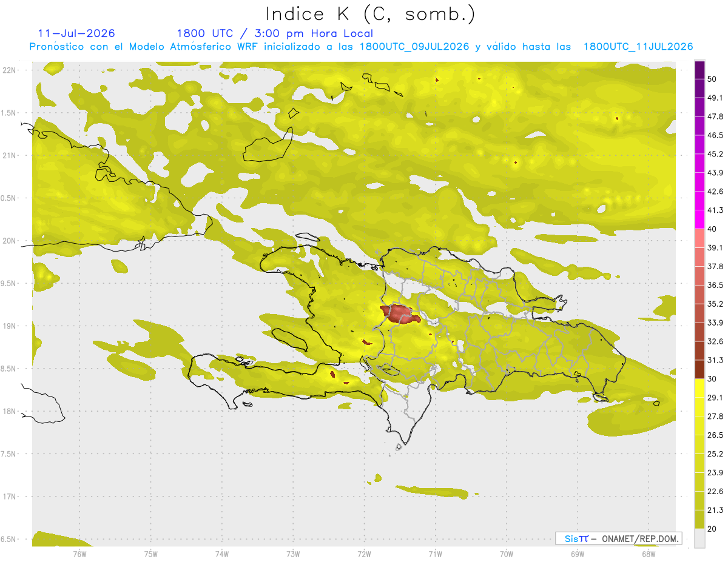Click the large reddish-brown high-index area on the map
728x562 pixels.
(x=400, y=313)
